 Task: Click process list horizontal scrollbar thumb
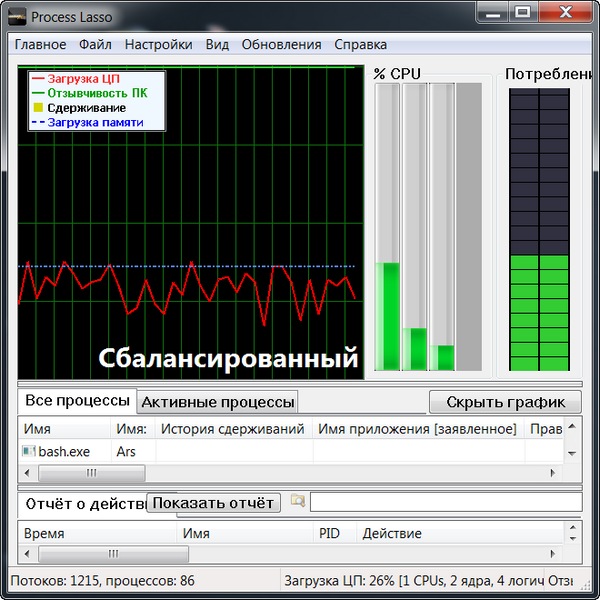90,472
